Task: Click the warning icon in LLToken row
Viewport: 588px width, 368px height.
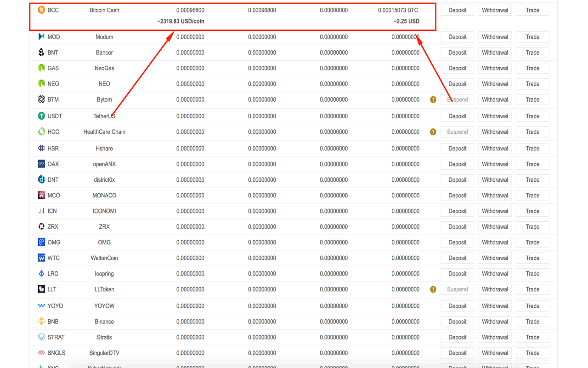Action: pos(433,289)
